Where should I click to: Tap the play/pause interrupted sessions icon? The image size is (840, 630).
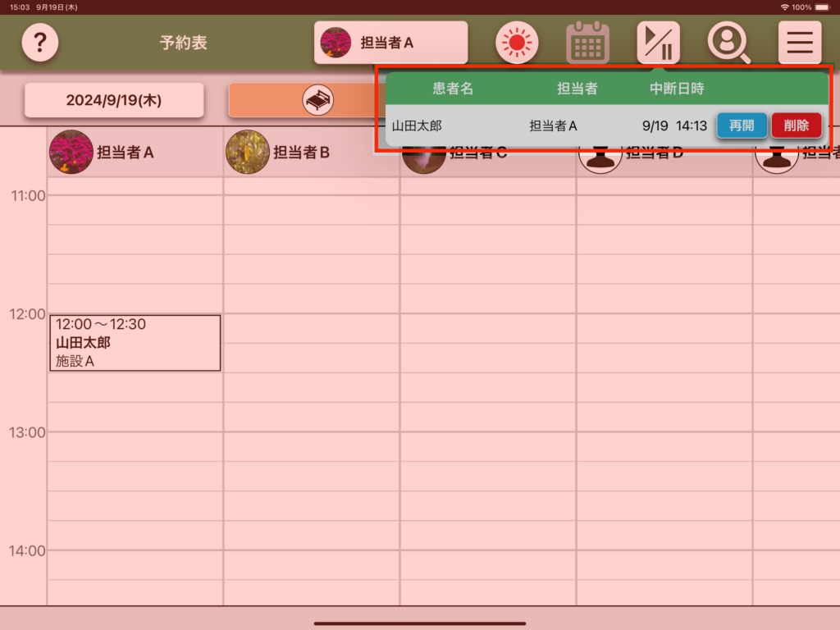click(658, 43)
